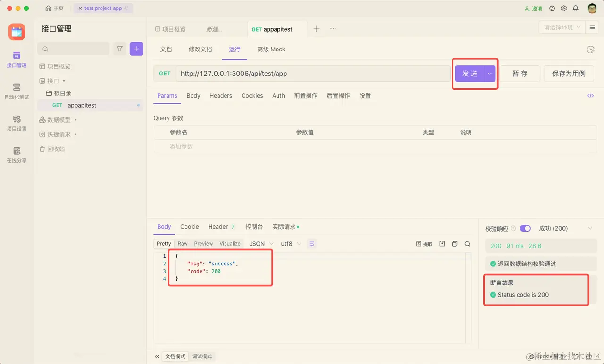This screenshot has width=604, height=364.
Task: Click the Apifox app logo
Action: [x=17, y=32]
